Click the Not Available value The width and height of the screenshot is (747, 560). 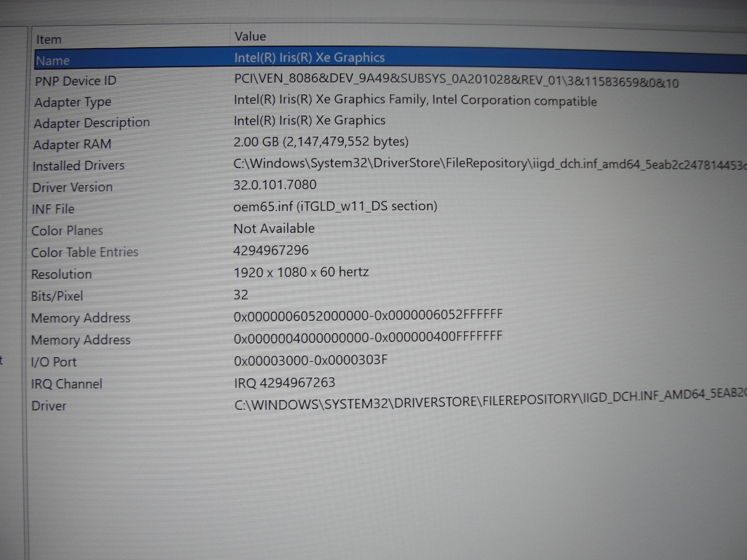point(274,229)
